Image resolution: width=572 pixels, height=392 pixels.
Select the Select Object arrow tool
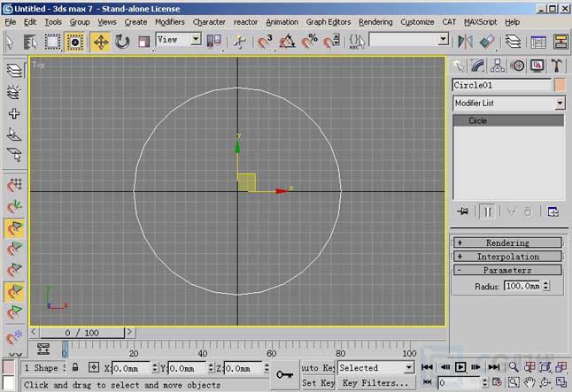(11, 42)
